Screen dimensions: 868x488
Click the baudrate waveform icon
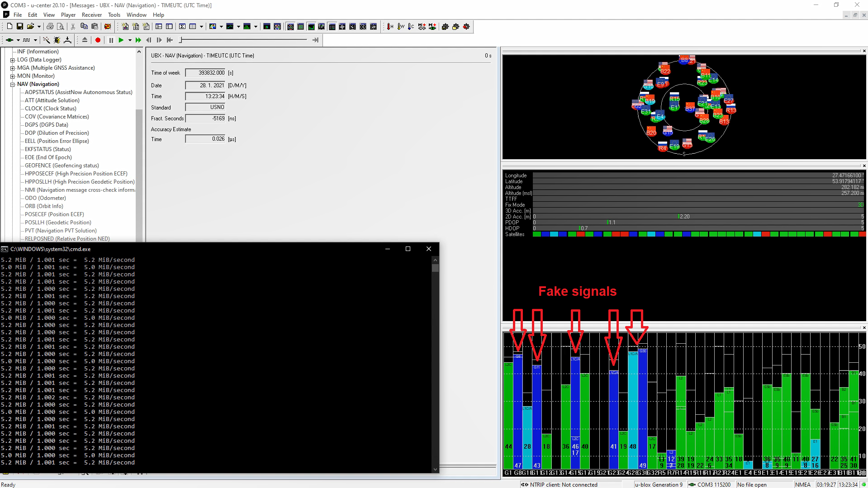tap(27, 40)
